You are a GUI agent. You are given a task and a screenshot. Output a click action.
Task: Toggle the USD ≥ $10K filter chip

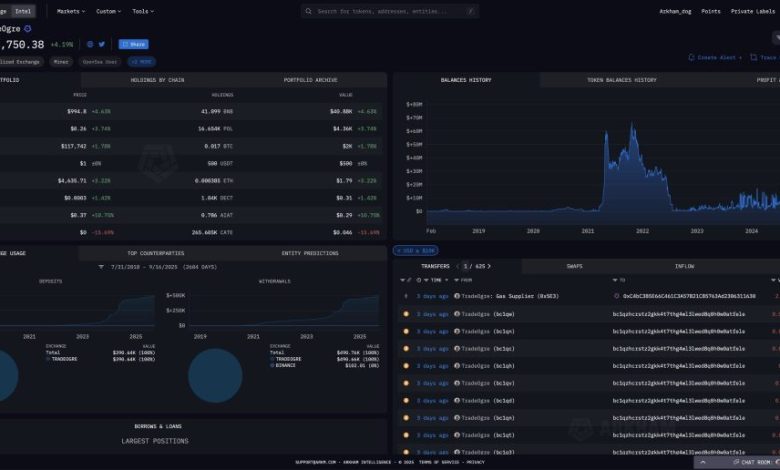tap(415, 250)
